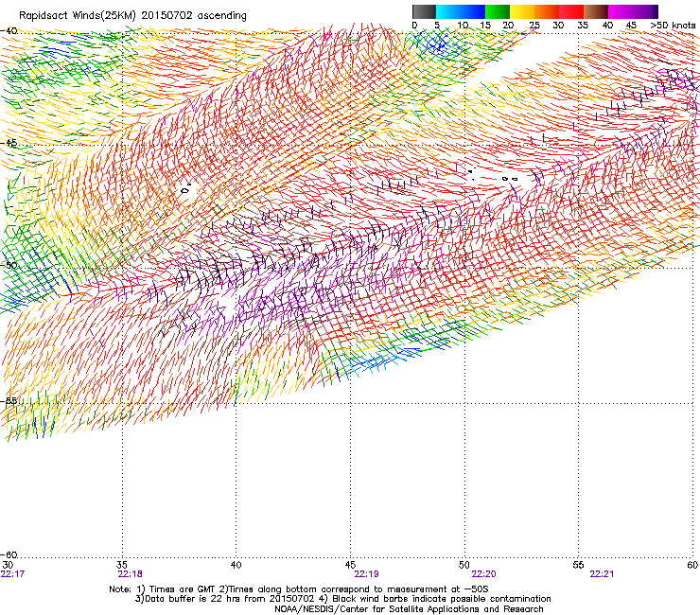Image resolution: width=700 pixels, height=615 pixels.
Task: Click the '50' longitude axis label
Action: click(x=464, y=565)
